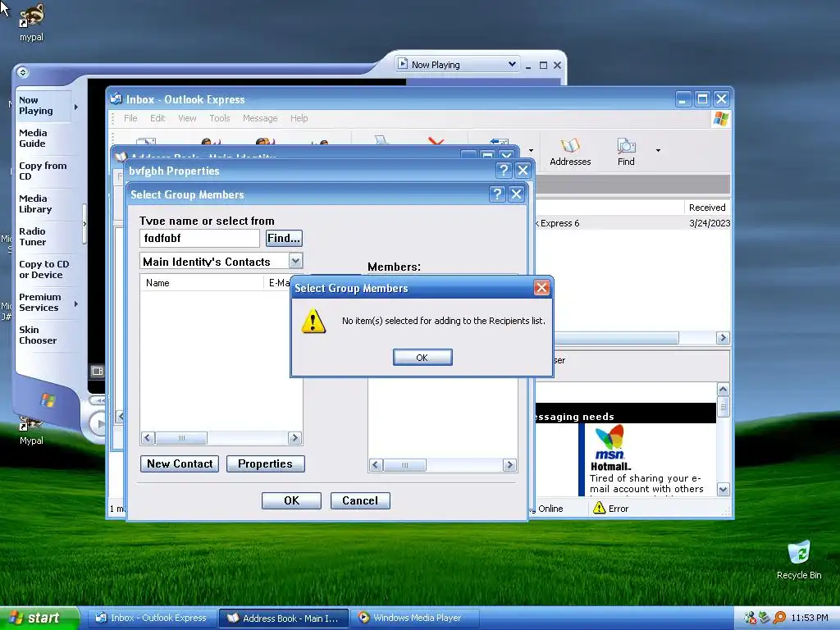This screenshot has height=630, width=840.
Task: Open the Main Identity's Contacts dropdown
Action: click(295, 261)
